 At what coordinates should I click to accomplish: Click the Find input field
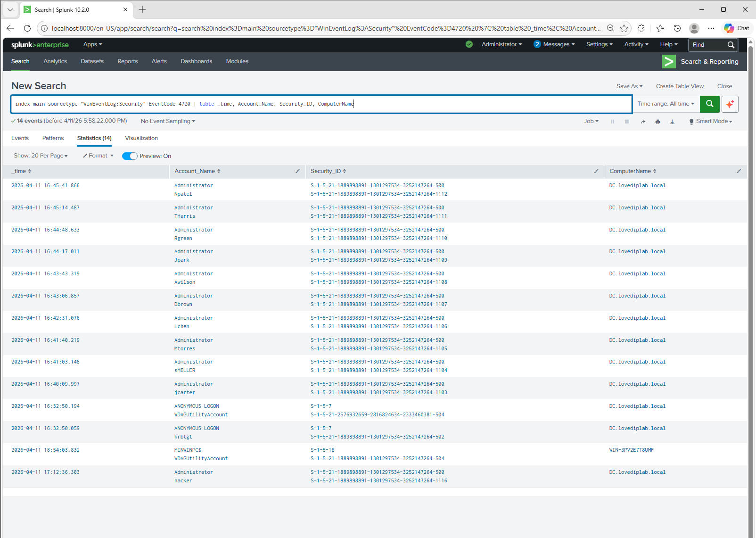click(708, 45)
